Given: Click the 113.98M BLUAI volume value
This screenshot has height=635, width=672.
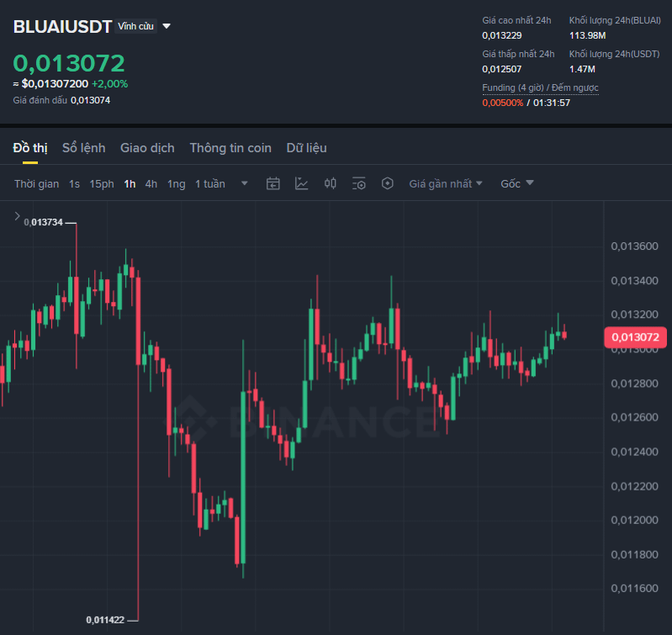Looking at the screenshot, I should point(588,35).
